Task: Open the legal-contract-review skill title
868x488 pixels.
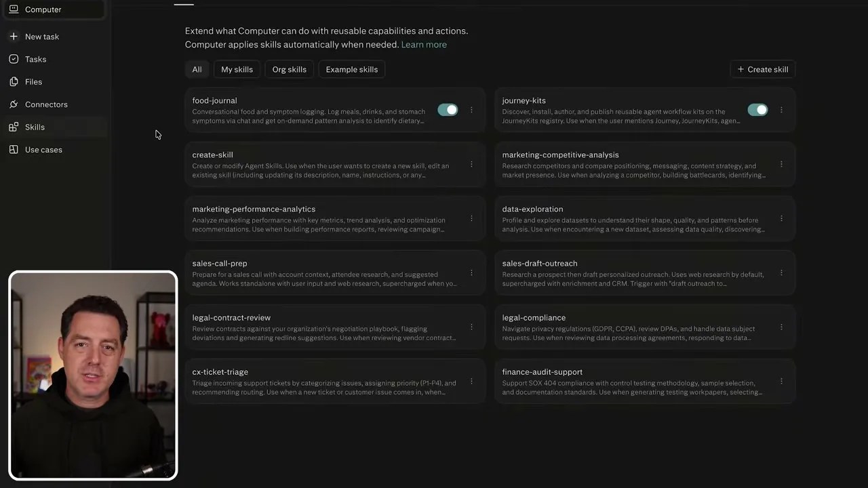Action: click(231, 317)
